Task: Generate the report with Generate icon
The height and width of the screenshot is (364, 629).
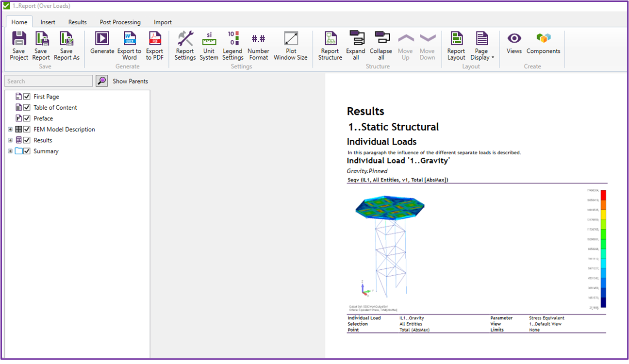Action: click(102, 38)
